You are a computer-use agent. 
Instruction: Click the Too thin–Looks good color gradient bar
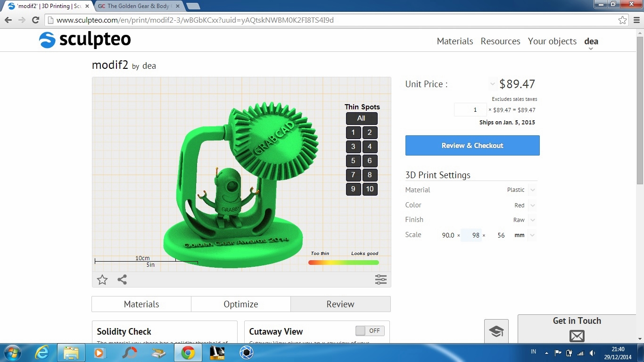tap(344, 263)
